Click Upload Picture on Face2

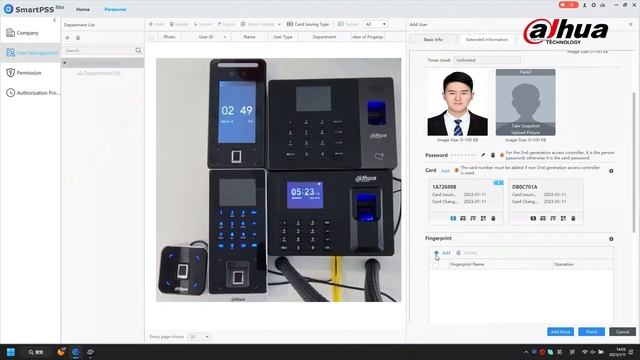[525, 132]
